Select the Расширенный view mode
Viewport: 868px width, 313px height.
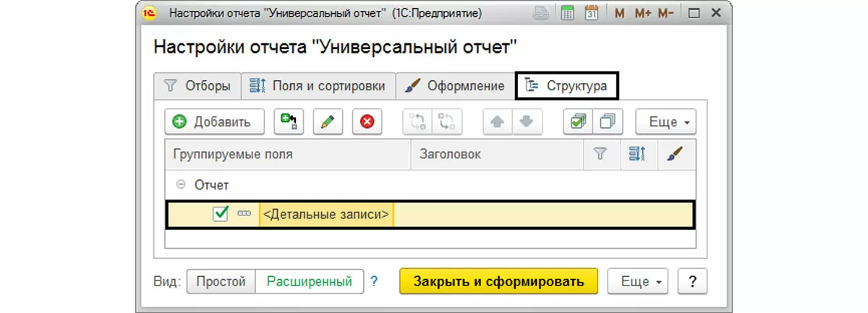coord(310,281)
